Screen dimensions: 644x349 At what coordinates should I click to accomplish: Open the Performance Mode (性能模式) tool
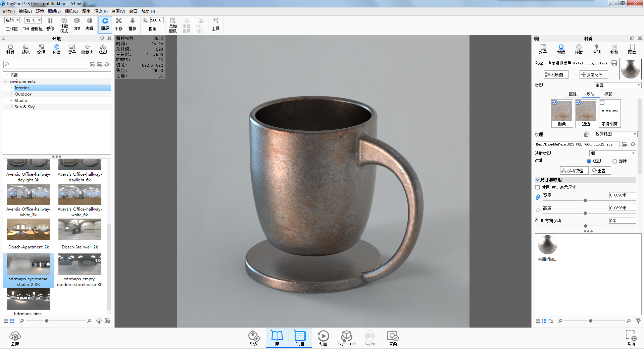64,25
